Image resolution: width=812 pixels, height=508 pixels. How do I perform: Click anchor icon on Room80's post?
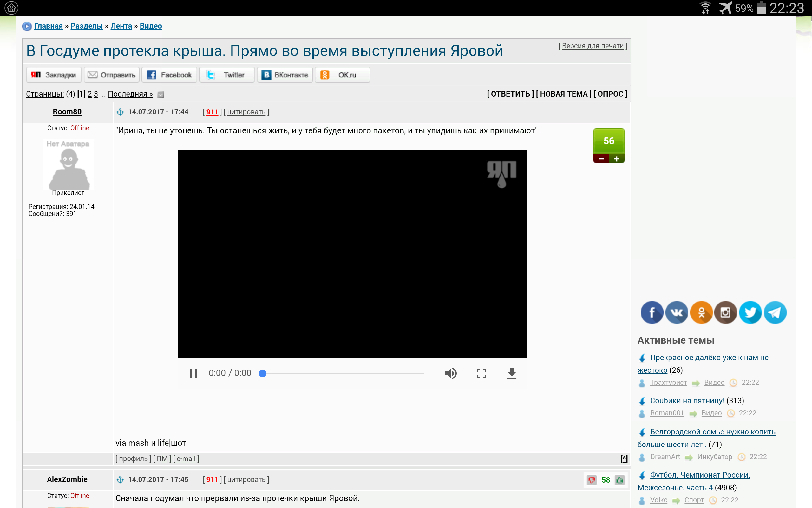pos(120,112)
